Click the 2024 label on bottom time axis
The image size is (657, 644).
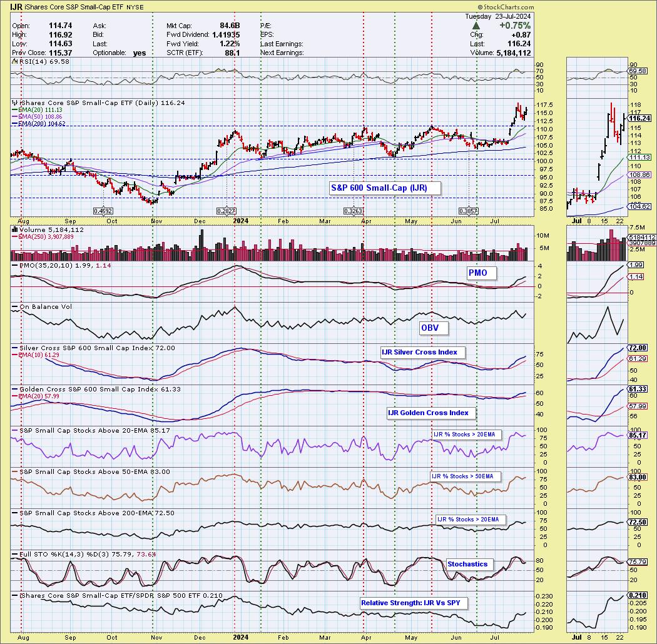point(240,638)
